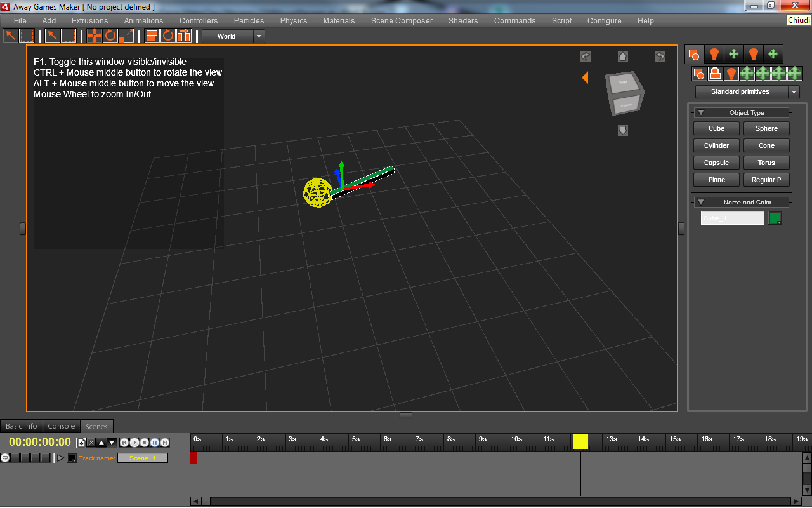812x508 pixels.
Task: Jump to timeline end
Action: [x=165, y=442]
